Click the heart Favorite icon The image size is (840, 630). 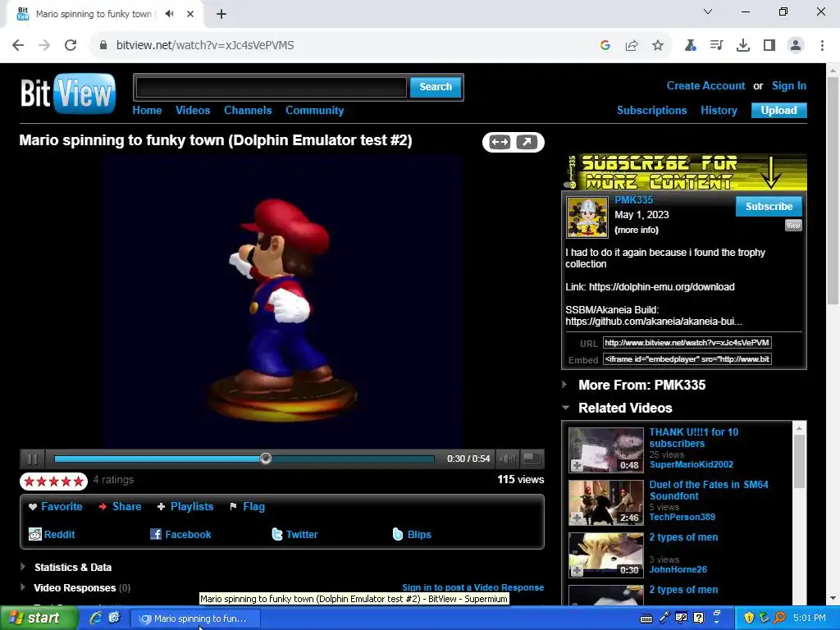coord(33,507)
